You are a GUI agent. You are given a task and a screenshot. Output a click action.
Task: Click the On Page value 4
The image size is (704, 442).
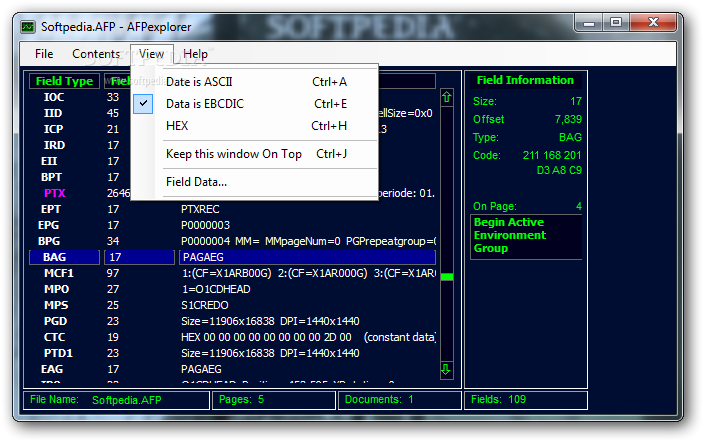pyautogui.click(x=579, y=206)
